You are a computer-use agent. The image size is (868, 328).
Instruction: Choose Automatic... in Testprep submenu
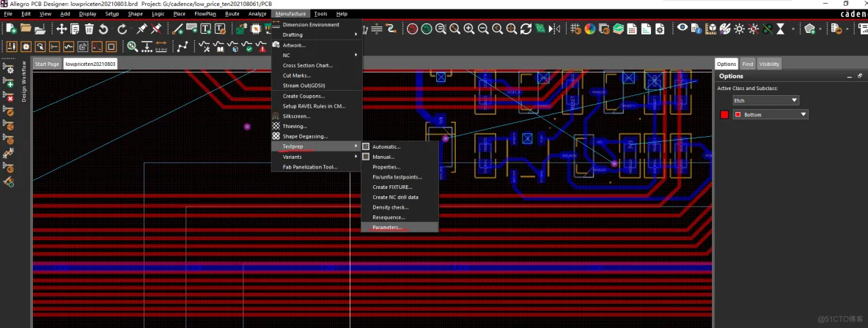click(x=400, y=146)
